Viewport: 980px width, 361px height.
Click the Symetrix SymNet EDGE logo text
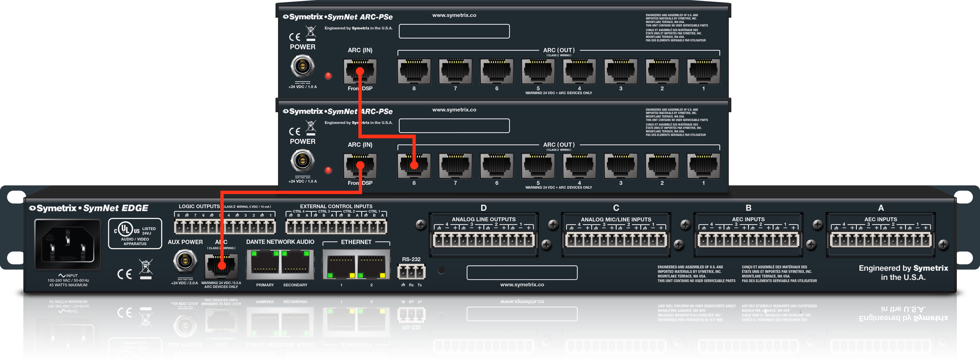point(89,208)
